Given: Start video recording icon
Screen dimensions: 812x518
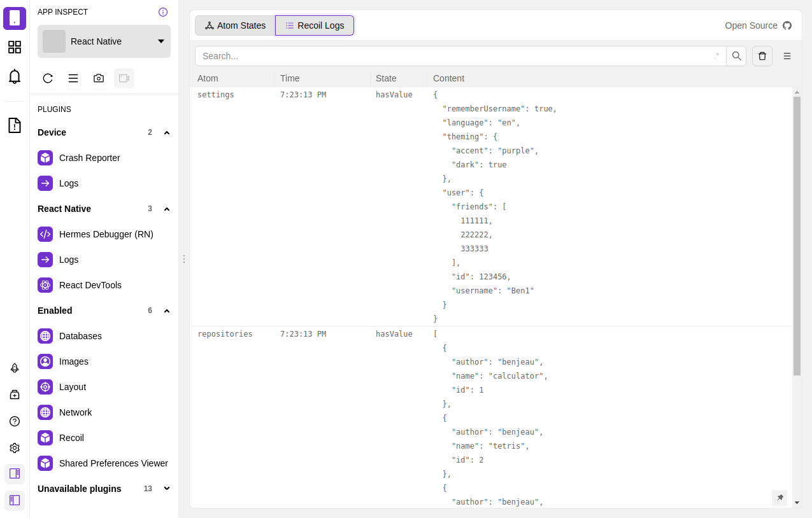Looking at the screenshot, I should [x=124, y=78].
